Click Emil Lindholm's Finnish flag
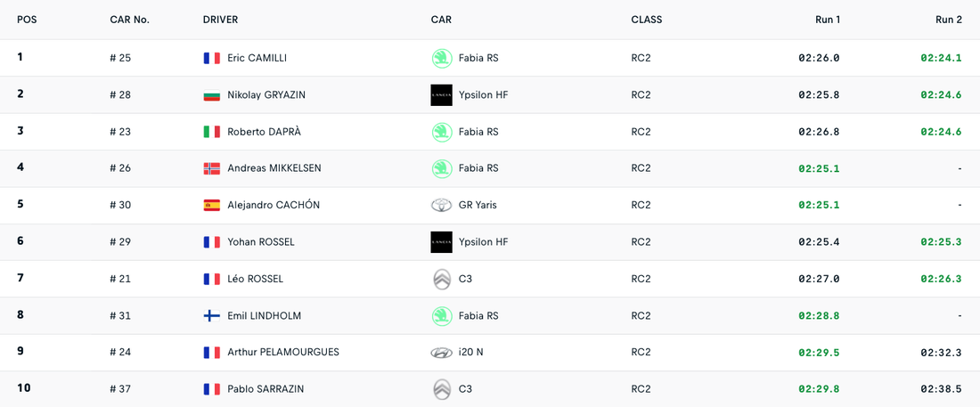The height and width of the screenshot is (407, 980). tap(211, 315)
